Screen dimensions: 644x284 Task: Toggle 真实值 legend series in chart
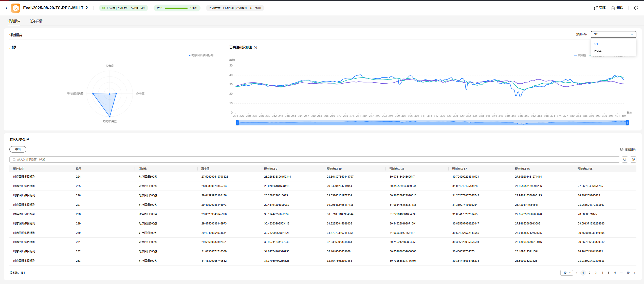(x=580, y=55)
